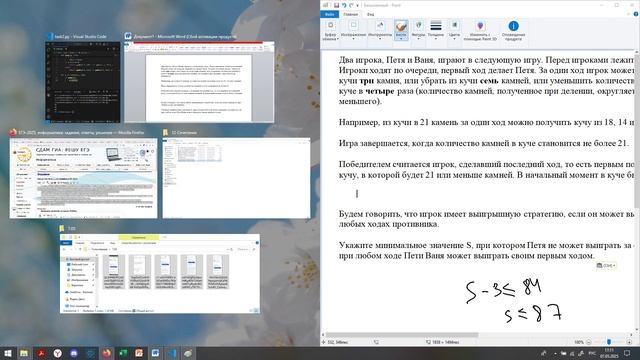Select the Microsoft Word document window thumbnail
640x360 pixels.
tap(199, 82)
